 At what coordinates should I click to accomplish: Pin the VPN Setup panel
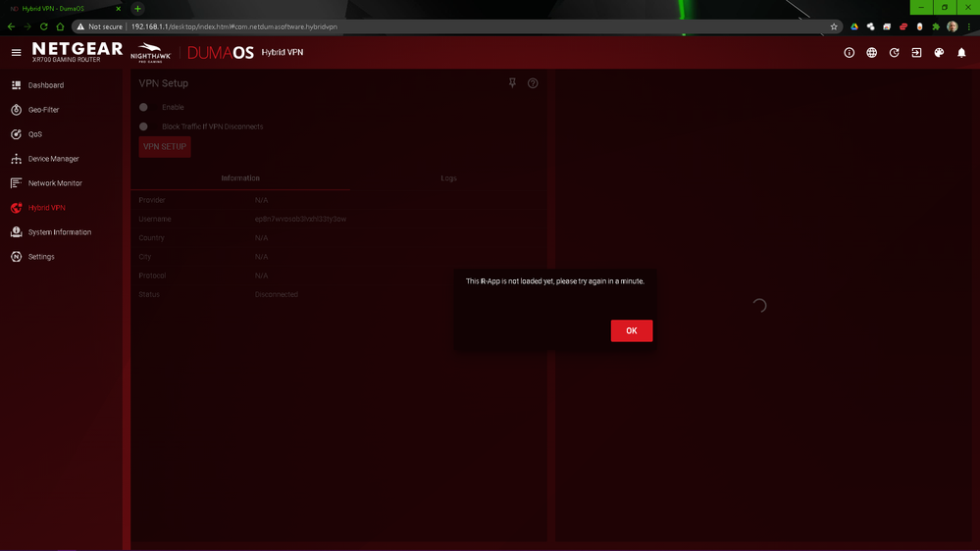512,83
